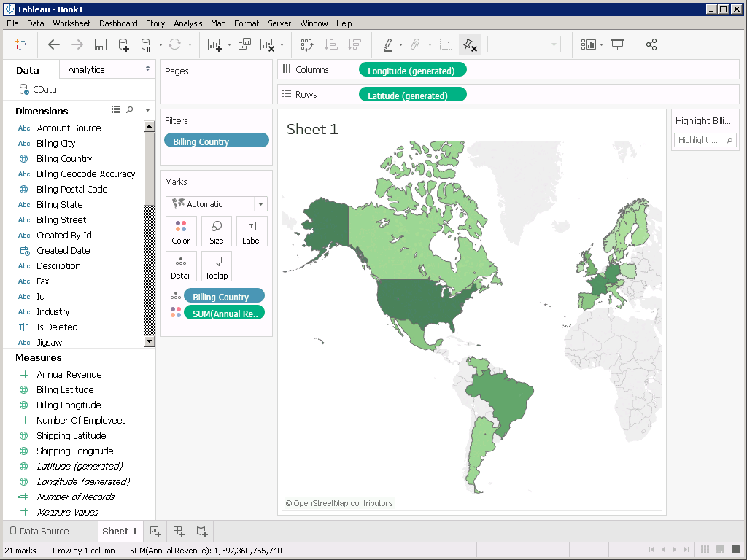Screen dimensions: 747x560
Task: Open the Show Me dropdown arrow
Action: (601, 44)
